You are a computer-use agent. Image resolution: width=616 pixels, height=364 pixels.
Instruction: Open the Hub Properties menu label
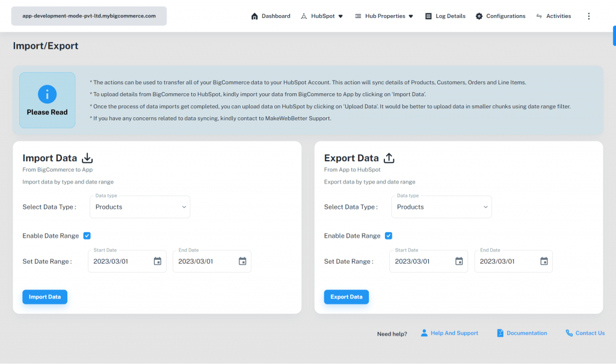point(385,16)
